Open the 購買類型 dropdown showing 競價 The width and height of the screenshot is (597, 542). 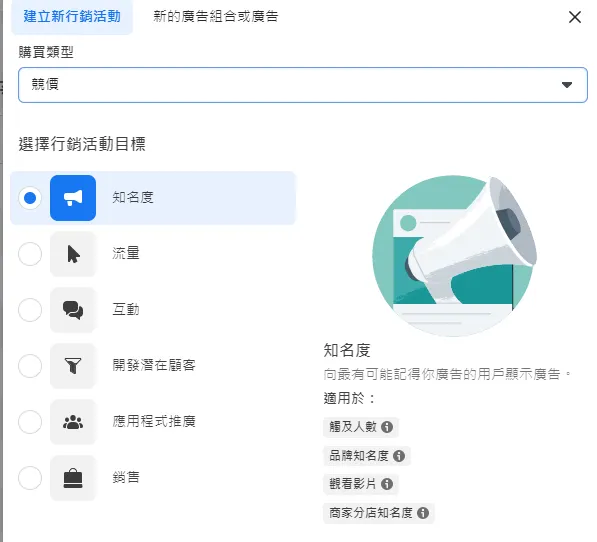pyautogui.click(x=303, y=85)
